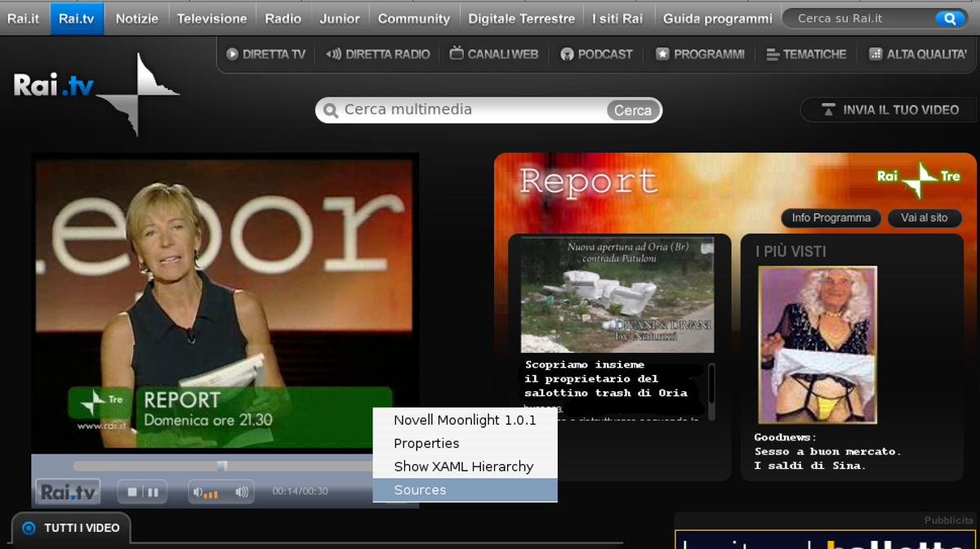Click the Cerca su Rai.it search field

click(x=857, y=18)
